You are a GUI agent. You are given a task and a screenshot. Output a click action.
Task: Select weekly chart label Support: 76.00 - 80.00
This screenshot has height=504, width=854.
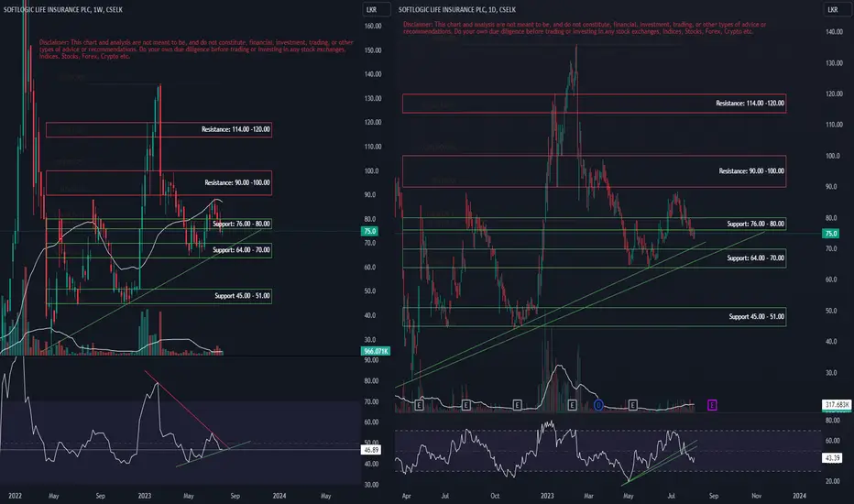(241, 224)
